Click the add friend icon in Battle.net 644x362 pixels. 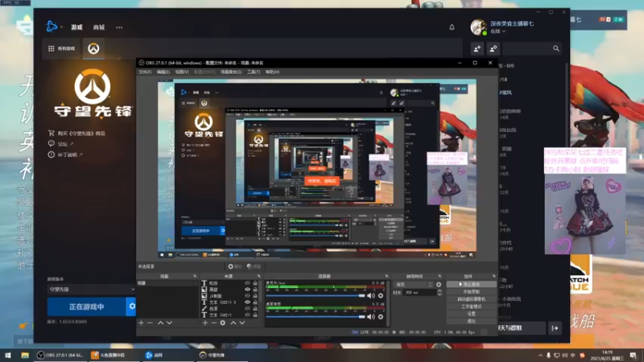coord(477,48)
